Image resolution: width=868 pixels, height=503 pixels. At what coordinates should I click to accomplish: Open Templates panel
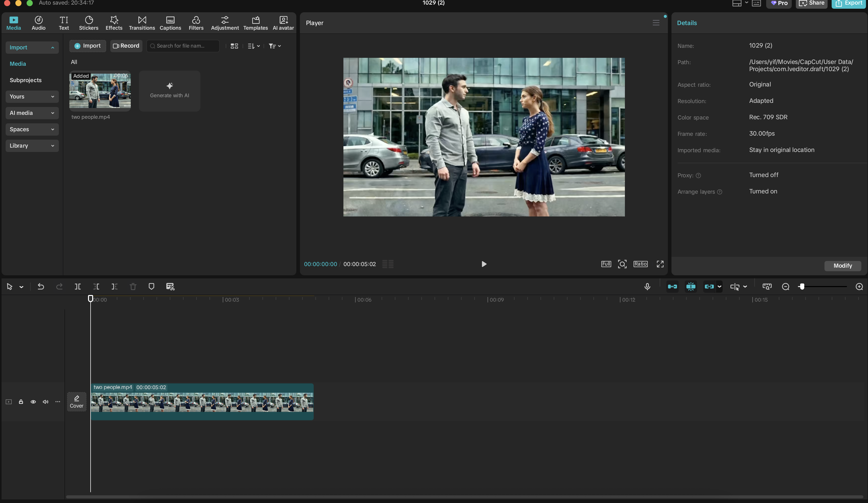[x=255, y=23]
